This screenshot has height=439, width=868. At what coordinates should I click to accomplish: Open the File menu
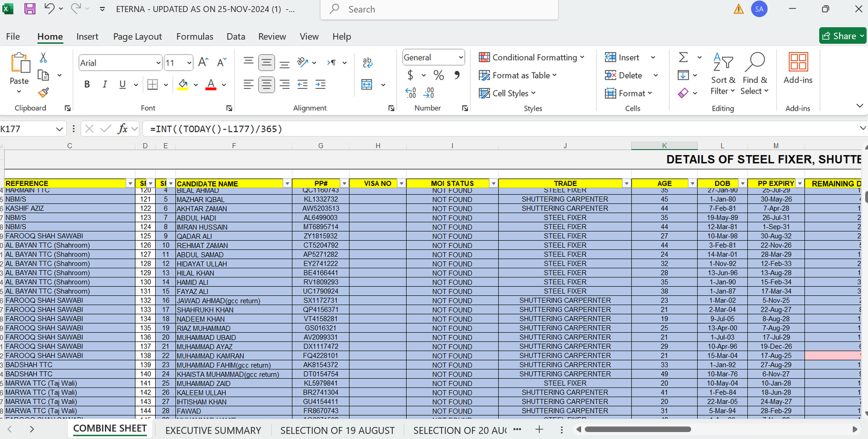point(13,36)
